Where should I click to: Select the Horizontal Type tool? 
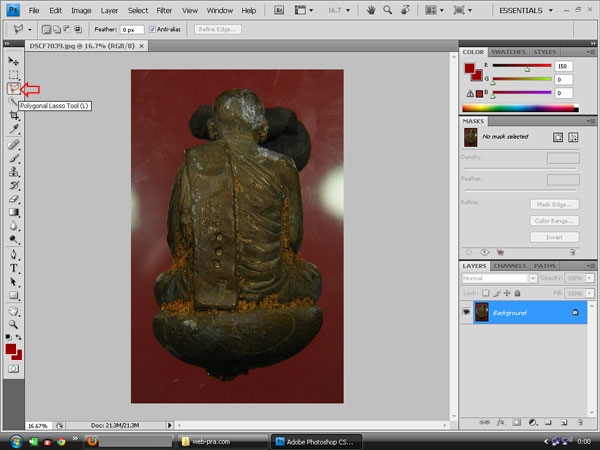(x=13, y=268)
